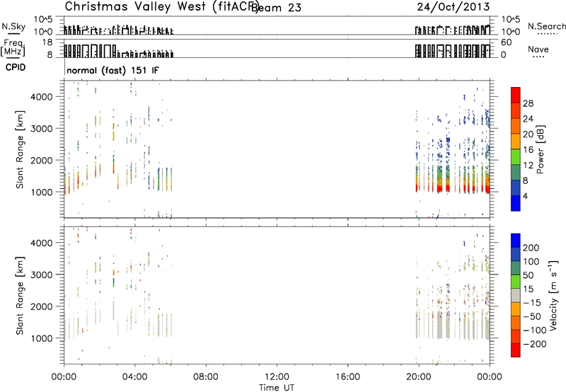This screenshot has height=392, width=566.
Task: Click the N.Search legend label
Action: [546, 26]
